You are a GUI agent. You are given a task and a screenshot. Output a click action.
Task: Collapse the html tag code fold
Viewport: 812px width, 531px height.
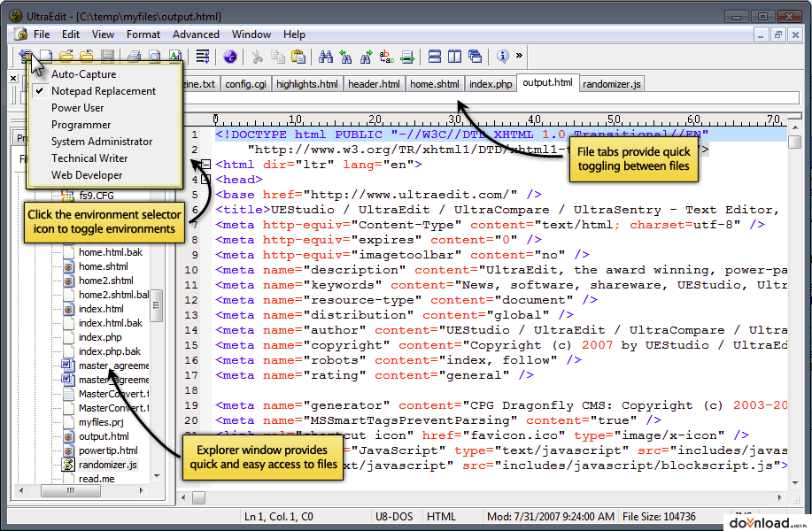pyautogui.click(x=206, y=165)
